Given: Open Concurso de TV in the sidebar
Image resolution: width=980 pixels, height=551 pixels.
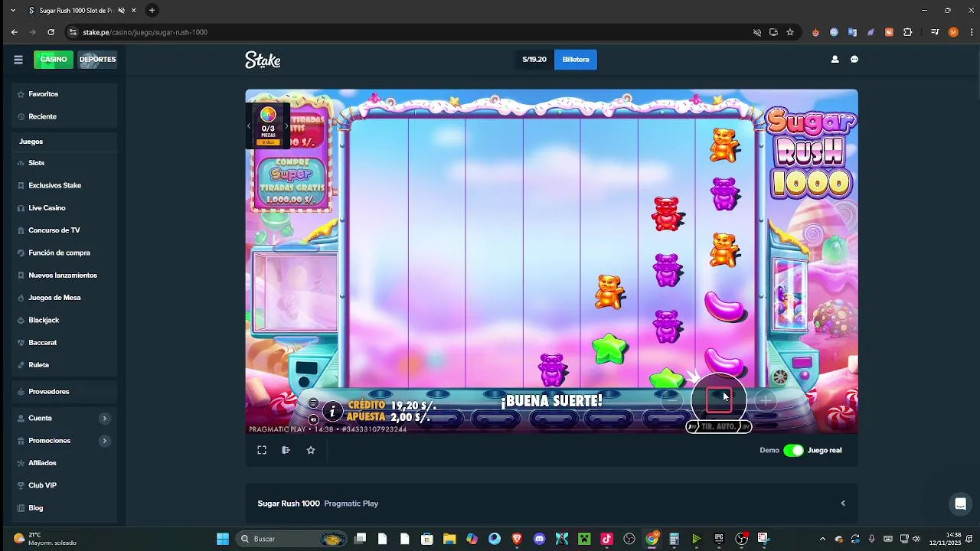Looking at the screenshot, I should [x=65, y=230].
